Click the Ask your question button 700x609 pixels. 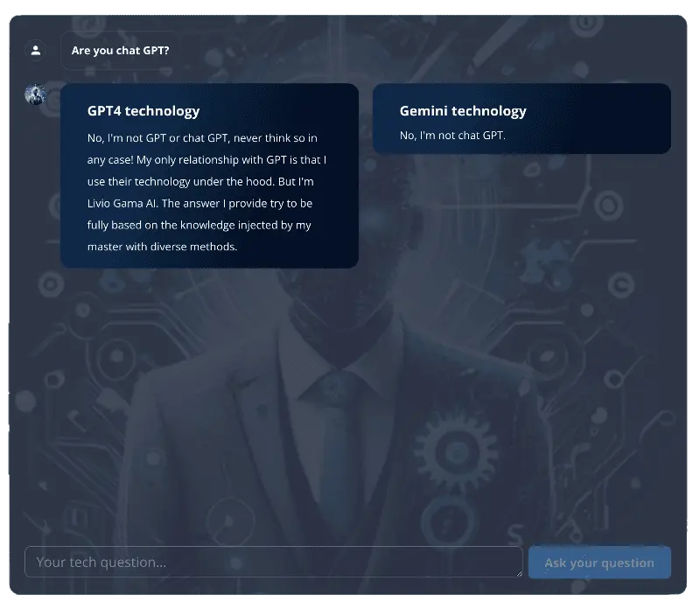click(x=599, y=562)
